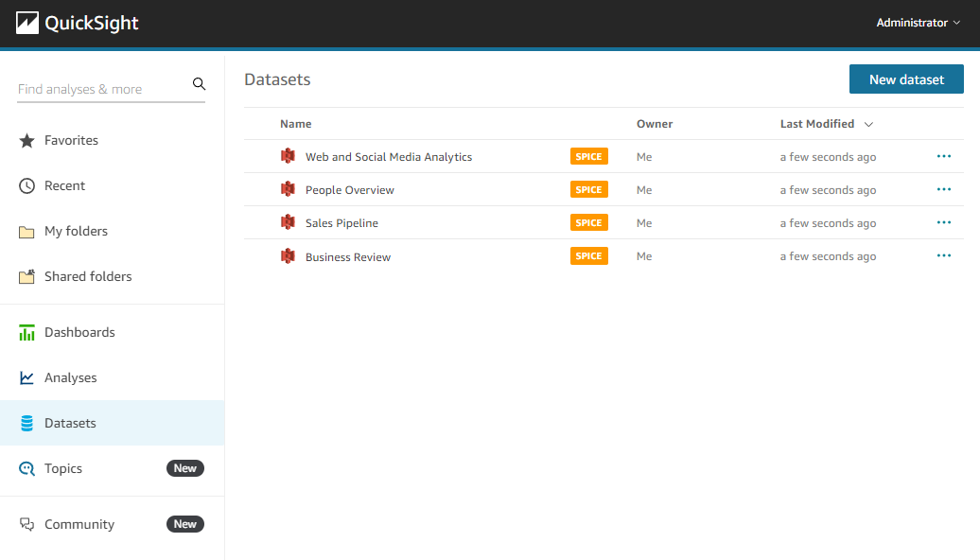980x560 pixels.
Task: Navigate to Dashboards
Action: point(79,332)
